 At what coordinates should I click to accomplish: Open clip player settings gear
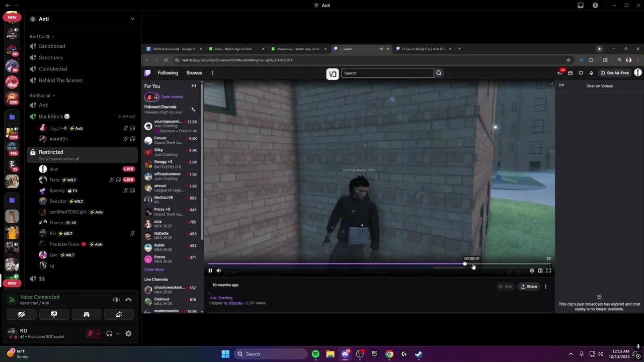[x=532, y=270]
